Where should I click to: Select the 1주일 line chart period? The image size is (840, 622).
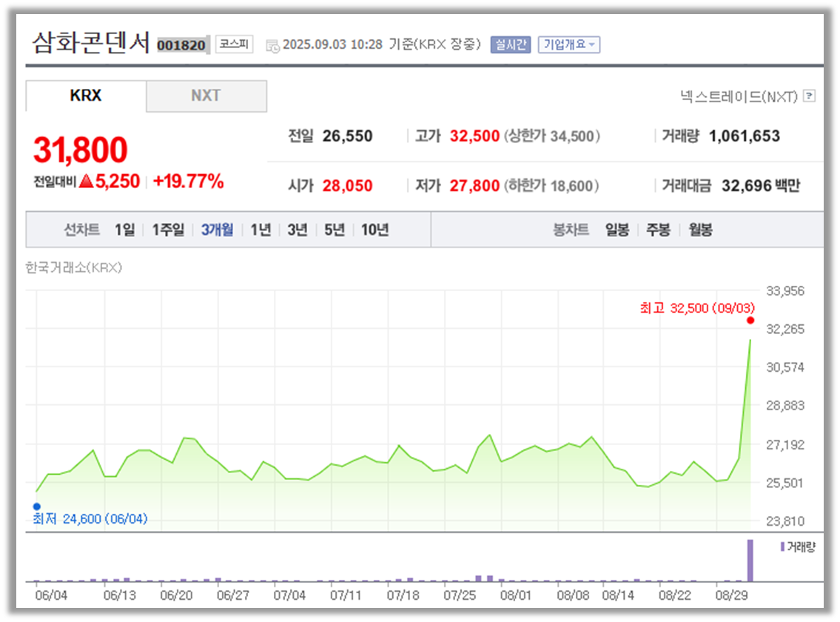[168, 230]
